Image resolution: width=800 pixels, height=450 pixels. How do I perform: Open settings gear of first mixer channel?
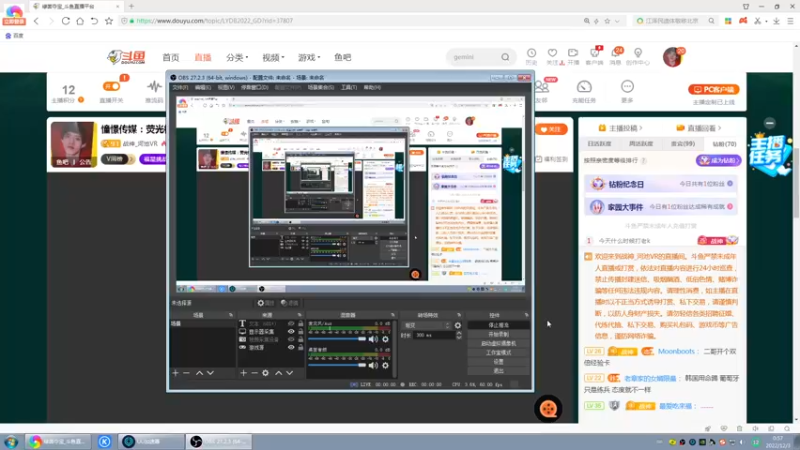click(x=385, y=339)
